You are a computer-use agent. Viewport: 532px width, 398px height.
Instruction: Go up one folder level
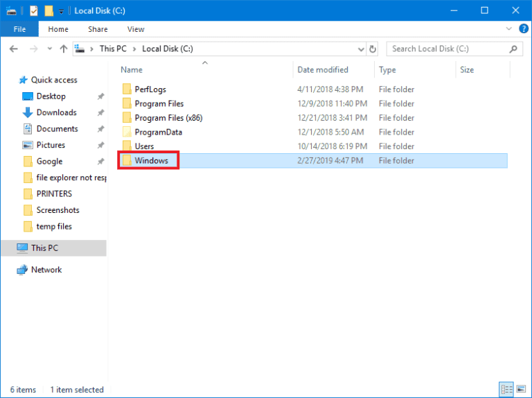click(64, 49)
